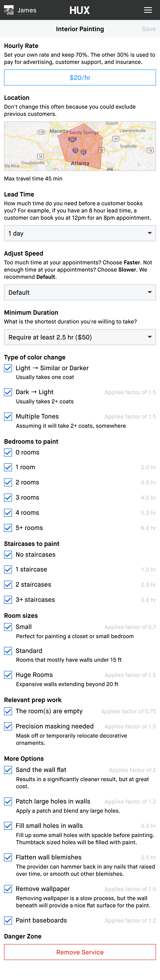Disable the Huge Rooms option

pos(8,675)
